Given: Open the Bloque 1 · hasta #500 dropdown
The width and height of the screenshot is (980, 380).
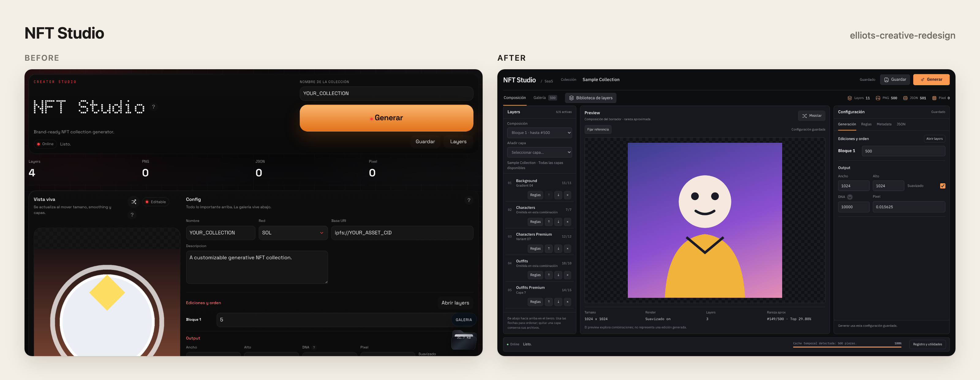Looking at the screenshot, I should pyautogui.click(x=539, y=133).
